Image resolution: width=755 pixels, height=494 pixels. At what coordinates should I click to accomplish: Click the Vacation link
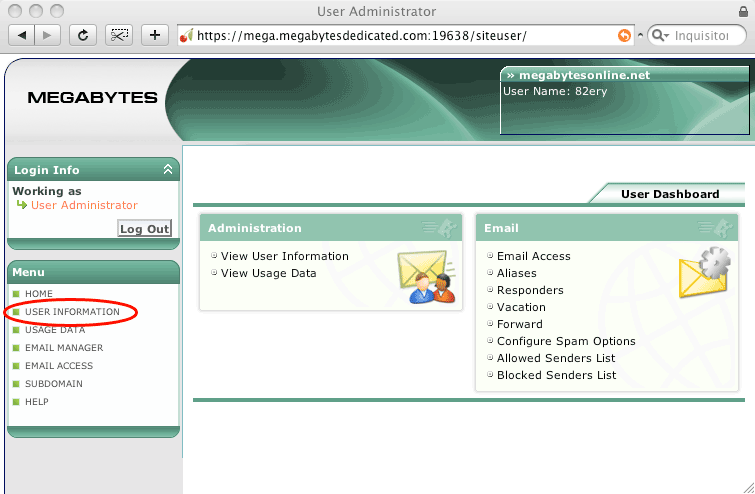[x=521, y=307]
